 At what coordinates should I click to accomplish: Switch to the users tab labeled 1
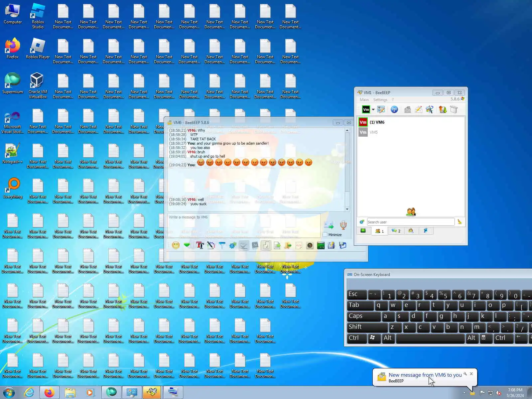point(379,231)
